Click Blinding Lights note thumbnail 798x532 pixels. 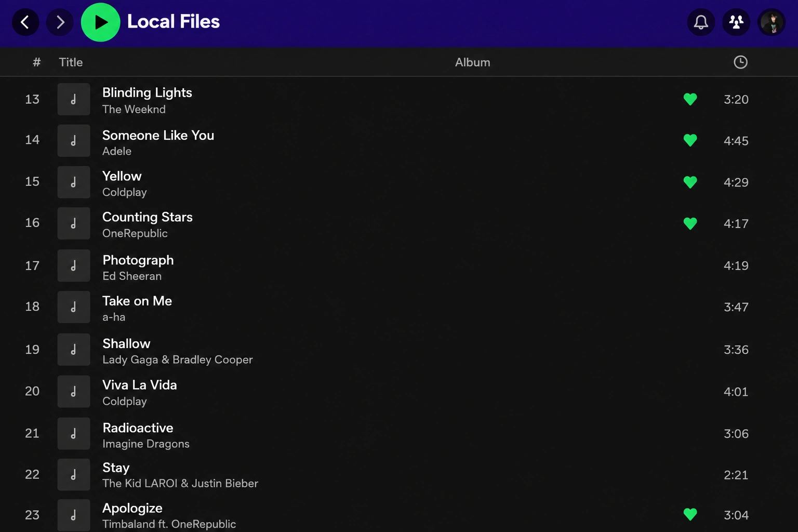pyautogui.click(x=74, y=99)
